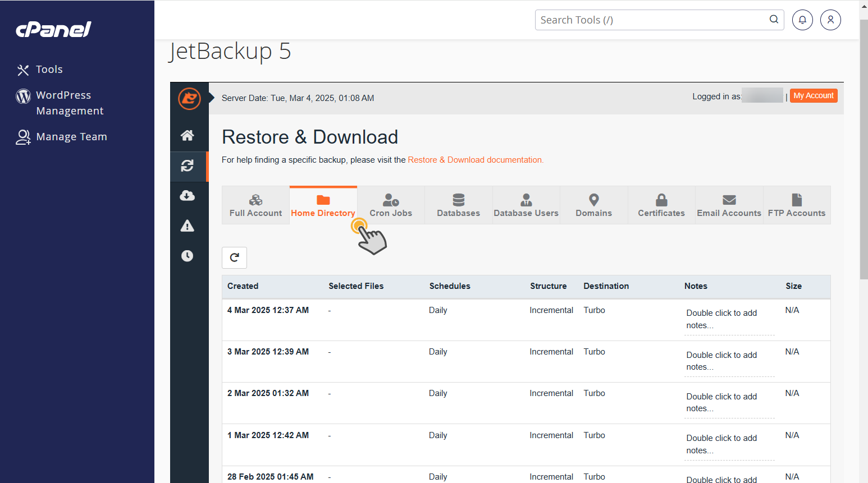Screen dimensions: 868x483
Task: Click the page vertical scrollbar
Action: coord(864,149)
